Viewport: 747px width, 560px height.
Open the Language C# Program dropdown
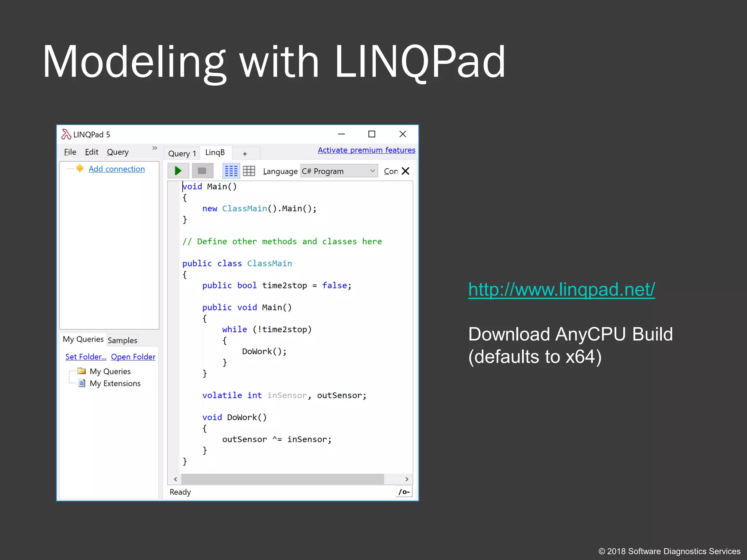pyautogui.click(x=339, y=171)
